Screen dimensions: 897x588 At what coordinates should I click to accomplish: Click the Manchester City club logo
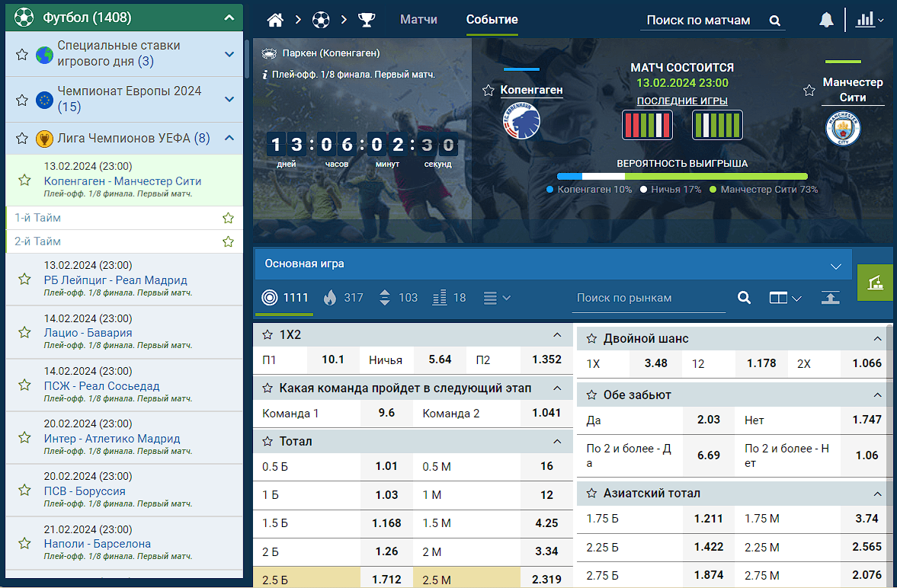pyautogui.click(x=843, y=128)
